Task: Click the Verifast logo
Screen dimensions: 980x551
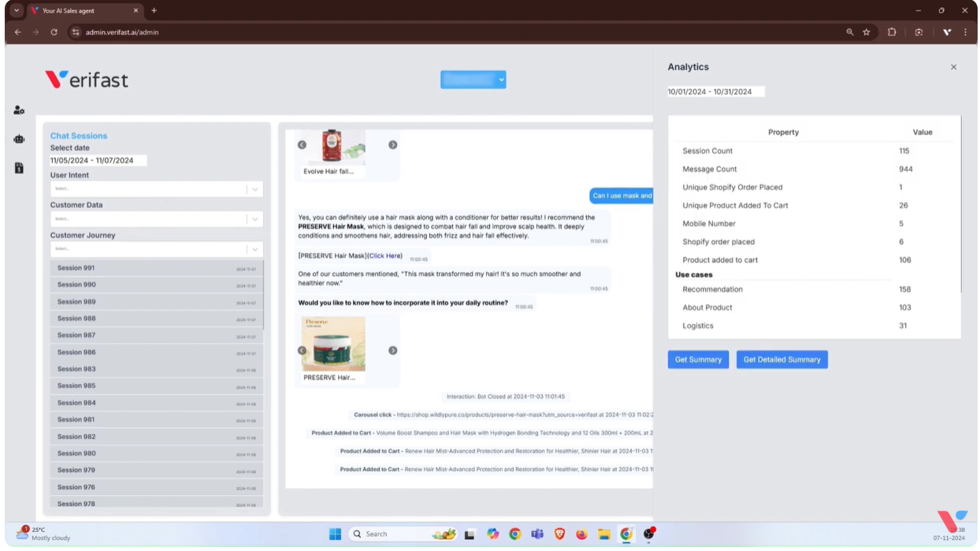Action: tap(87, 79)
